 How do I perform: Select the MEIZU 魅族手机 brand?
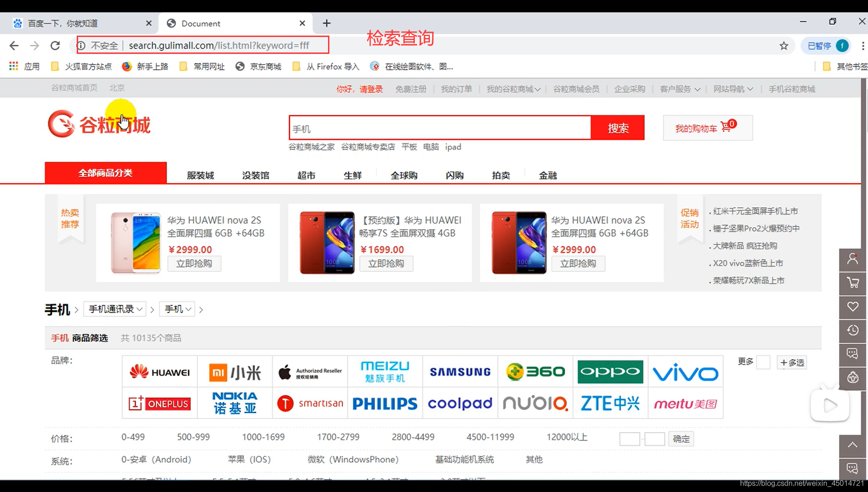point(385,372)
